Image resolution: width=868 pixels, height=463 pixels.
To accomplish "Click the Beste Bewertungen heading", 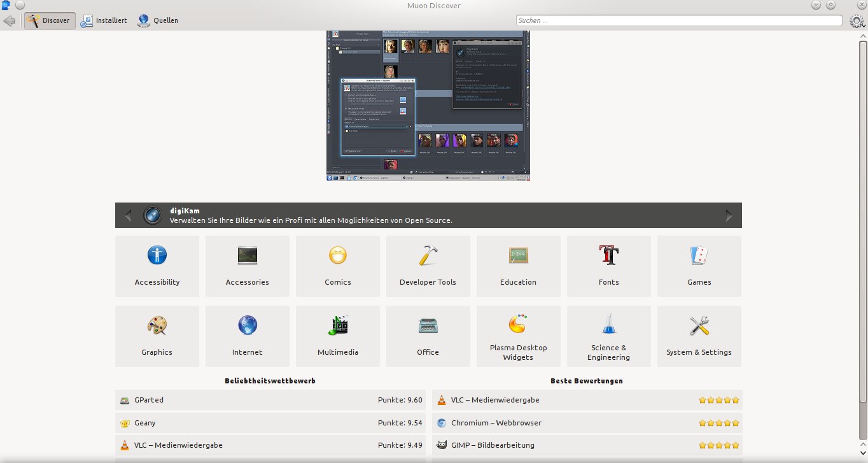I will pos(587,381).
